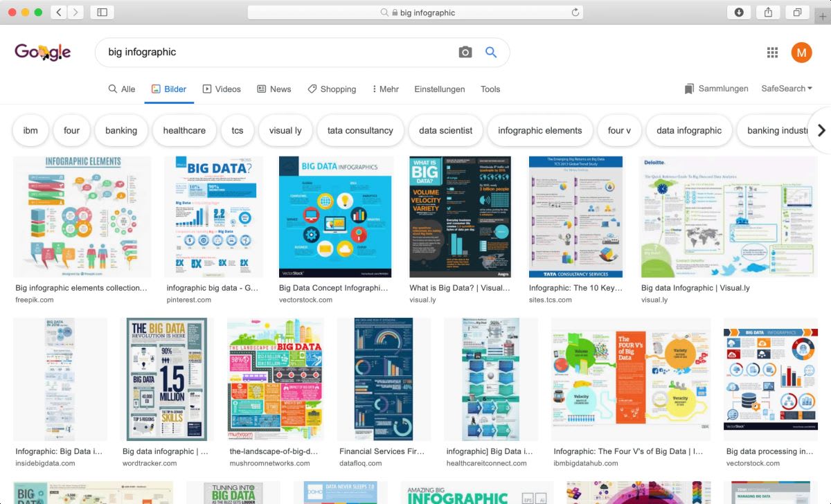
Task: Open the orange M account avatar
Action: (x=801, y=52)
